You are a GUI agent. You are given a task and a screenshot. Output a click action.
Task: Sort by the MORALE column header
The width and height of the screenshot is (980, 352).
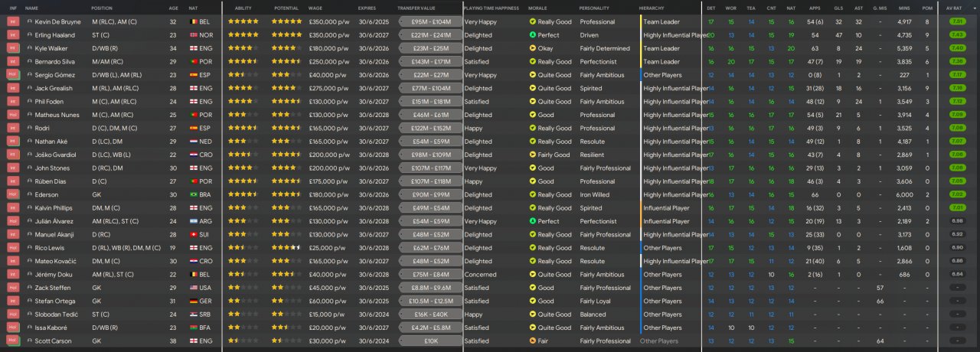(537, 8)
